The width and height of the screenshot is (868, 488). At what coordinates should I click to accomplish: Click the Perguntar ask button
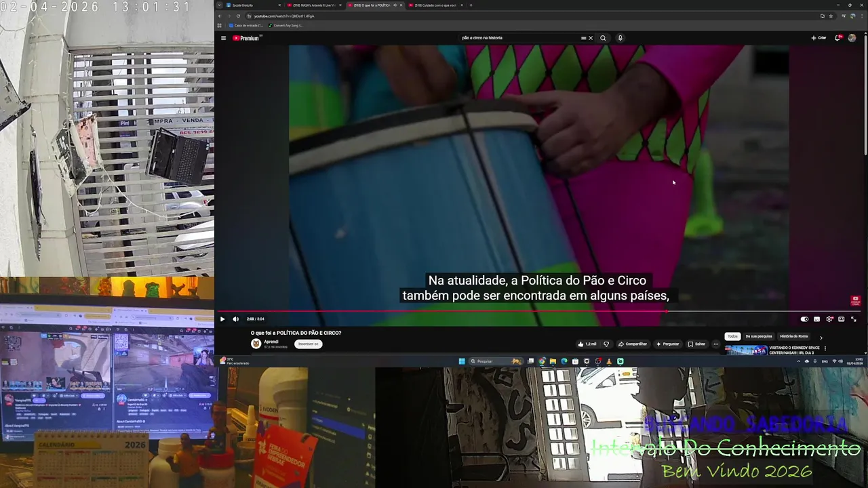(x=667, y=344)
